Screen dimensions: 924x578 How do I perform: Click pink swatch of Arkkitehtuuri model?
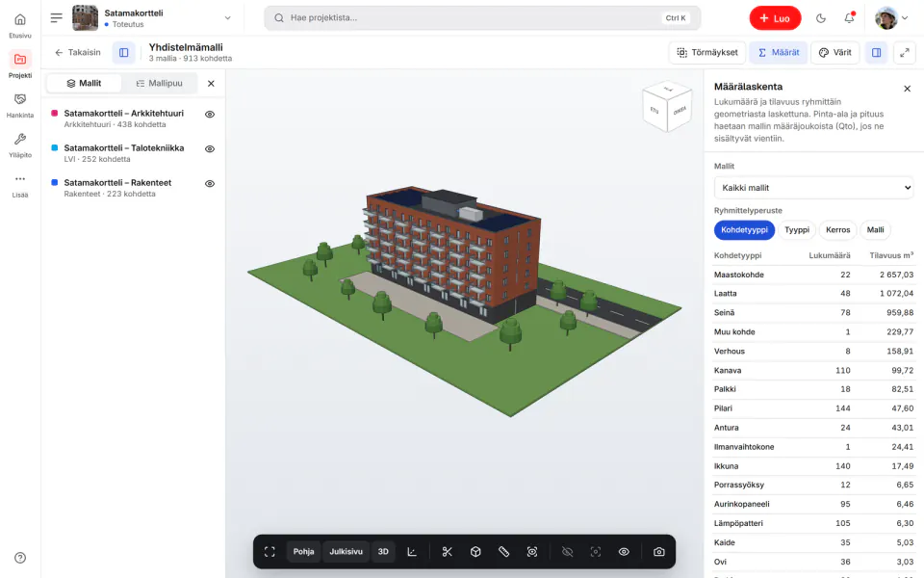tap(55, 114)
